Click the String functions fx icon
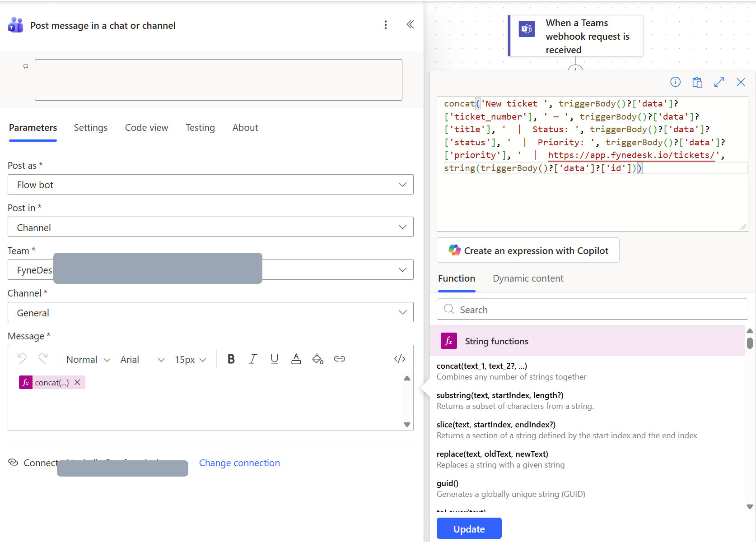 point(449,341)
